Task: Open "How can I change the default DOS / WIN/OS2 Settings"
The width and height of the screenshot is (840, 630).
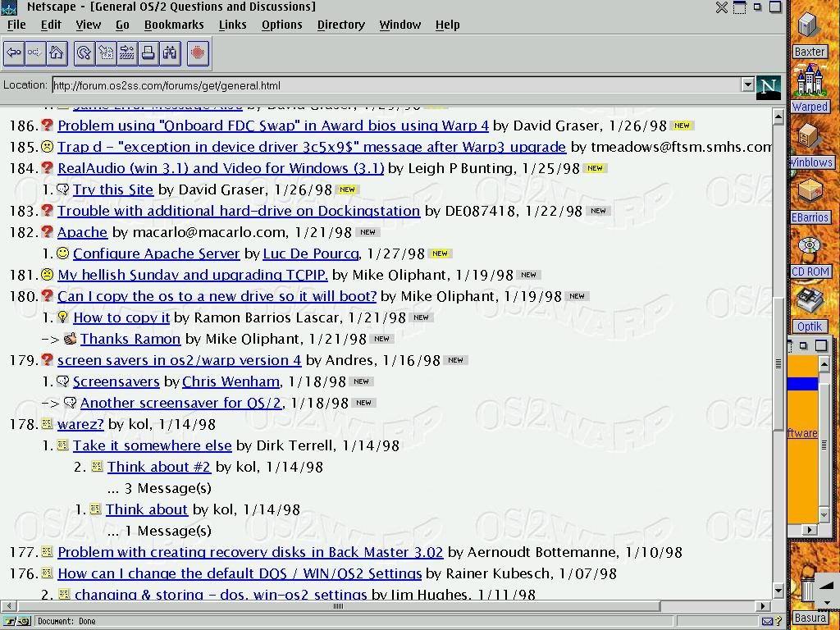Action: pyautogui.click(x=240, y=573)
